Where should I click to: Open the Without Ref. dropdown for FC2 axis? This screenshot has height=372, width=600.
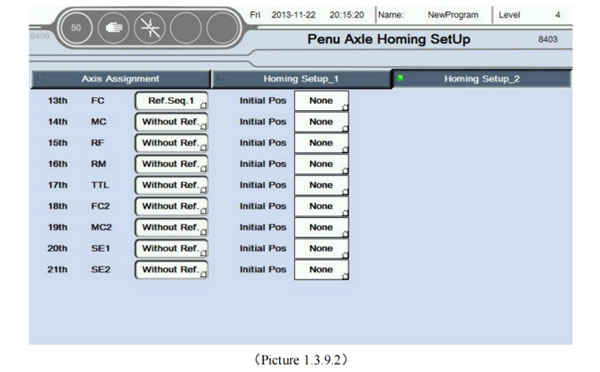tap(171, 206)
